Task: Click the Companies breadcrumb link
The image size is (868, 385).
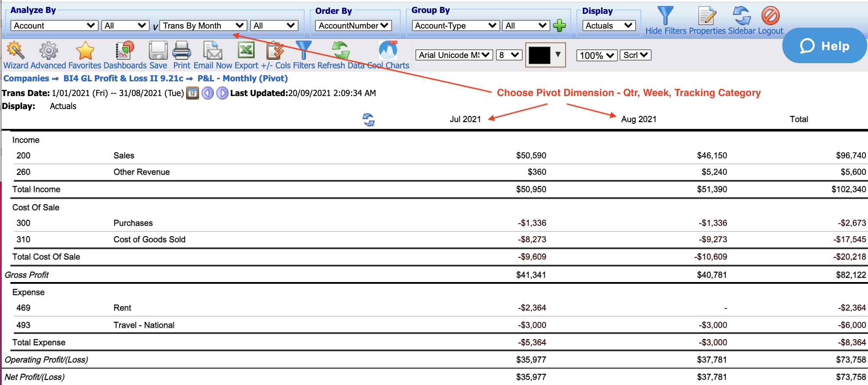Action: click(26, 78)
